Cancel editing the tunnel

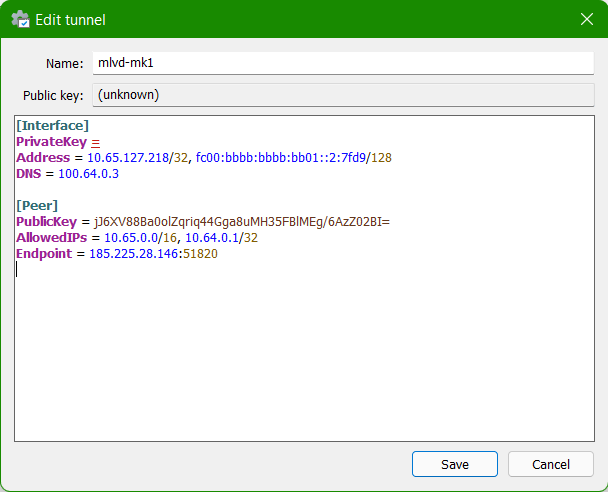click(551, 464)
